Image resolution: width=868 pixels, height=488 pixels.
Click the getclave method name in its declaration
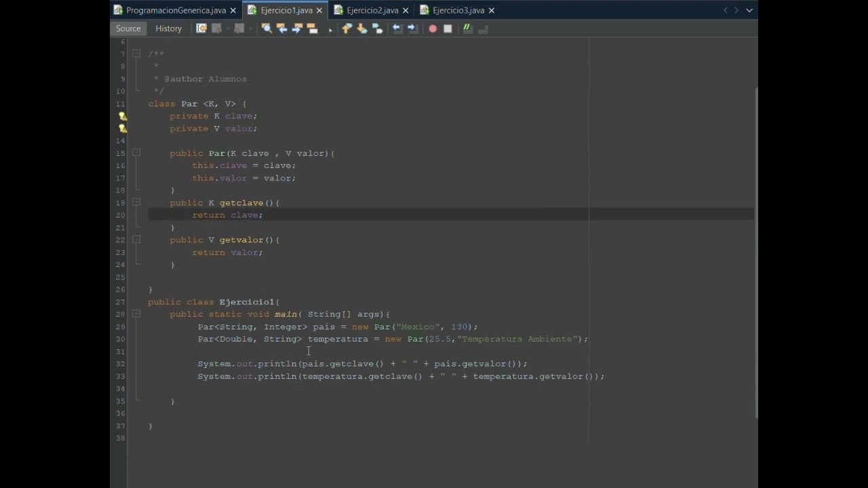point(241,203)
